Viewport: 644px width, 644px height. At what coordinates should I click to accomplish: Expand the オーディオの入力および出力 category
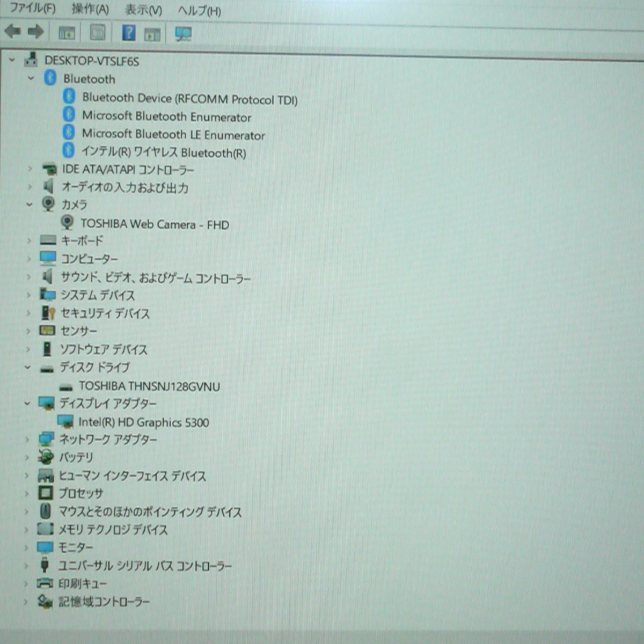point(30,187)
